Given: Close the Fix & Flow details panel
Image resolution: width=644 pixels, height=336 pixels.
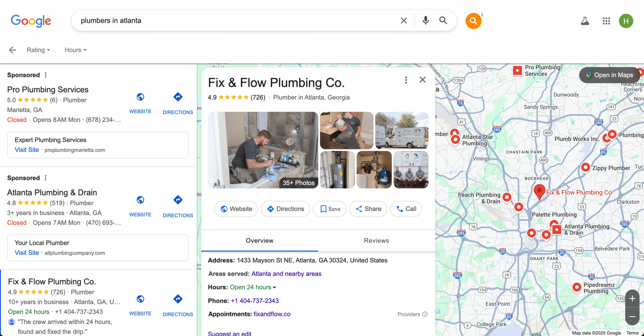Looking at the screenshot, I should [x=422, y=80].
